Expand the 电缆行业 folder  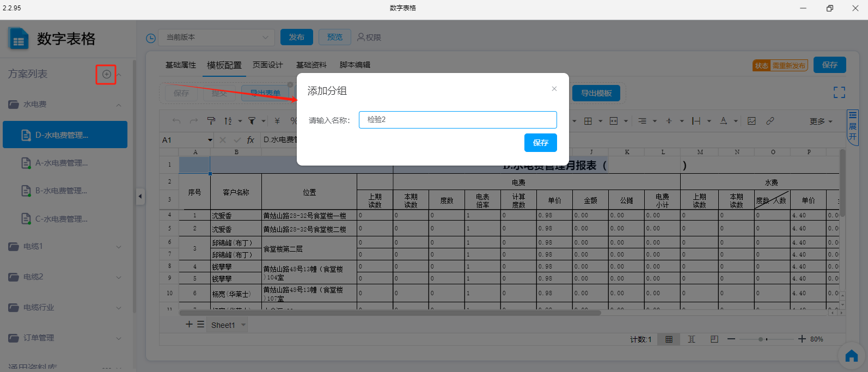point(119,308)
